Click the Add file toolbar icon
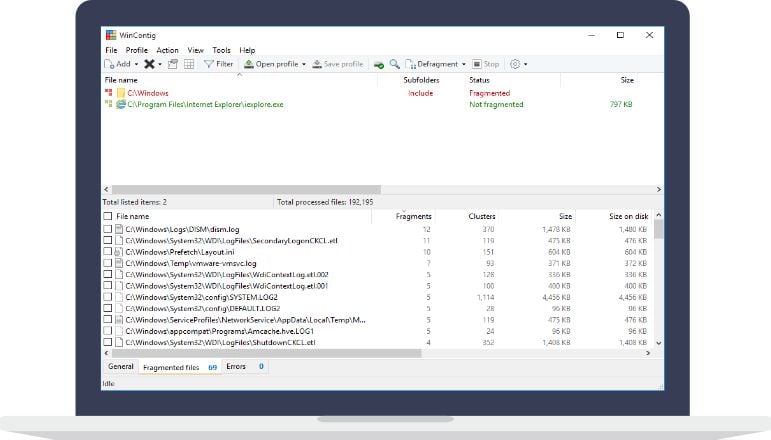Image resolution: width=771 pixels, height=440 pixels. (109, 64)
